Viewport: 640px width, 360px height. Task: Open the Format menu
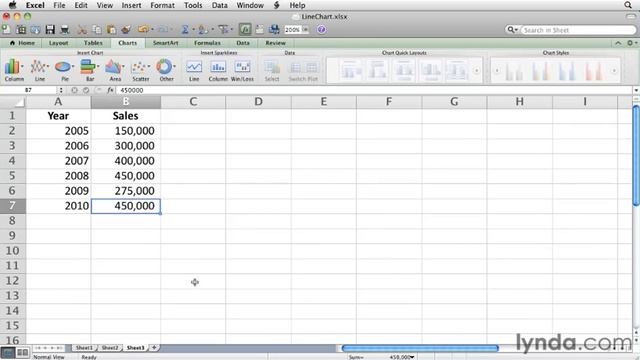point(162,5)
